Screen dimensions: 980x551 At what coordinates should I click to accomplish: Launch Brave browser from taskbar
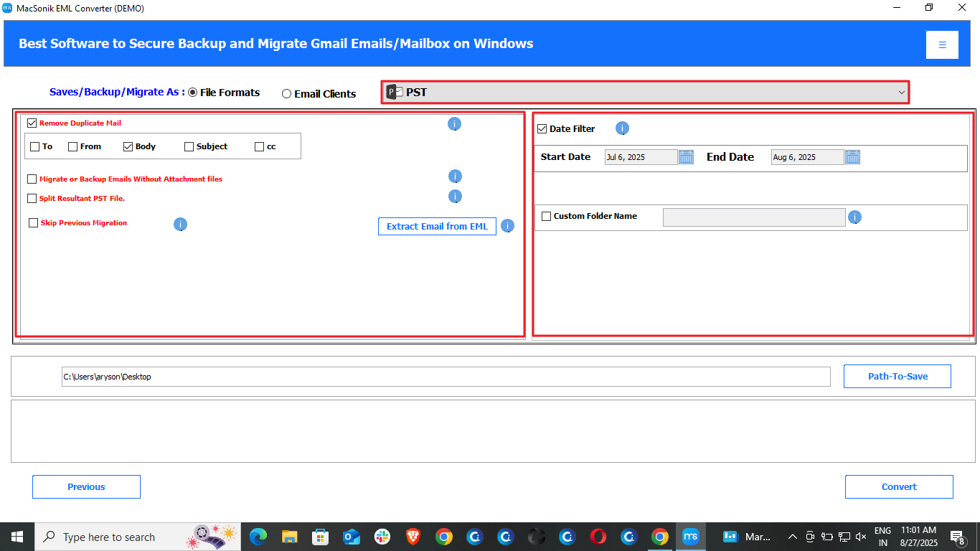413,537
